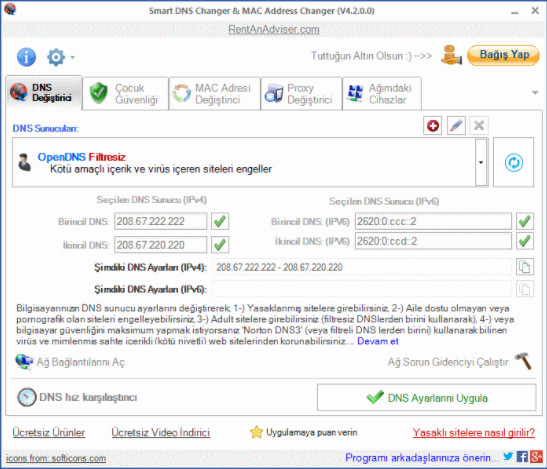
Task: Open dropdown arrow next to settings gear
Action: click(72, 57)
